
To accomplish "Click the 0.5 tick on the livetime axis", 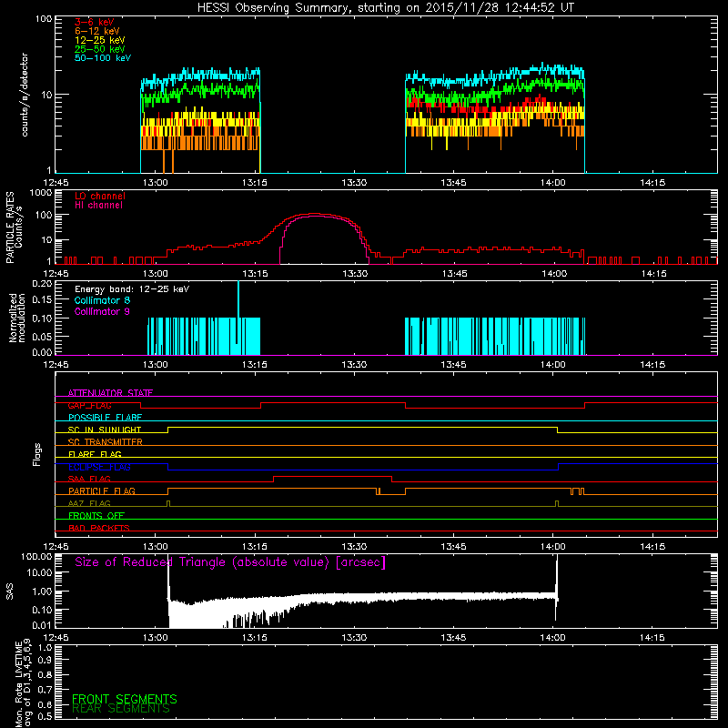I will (45, 717).
